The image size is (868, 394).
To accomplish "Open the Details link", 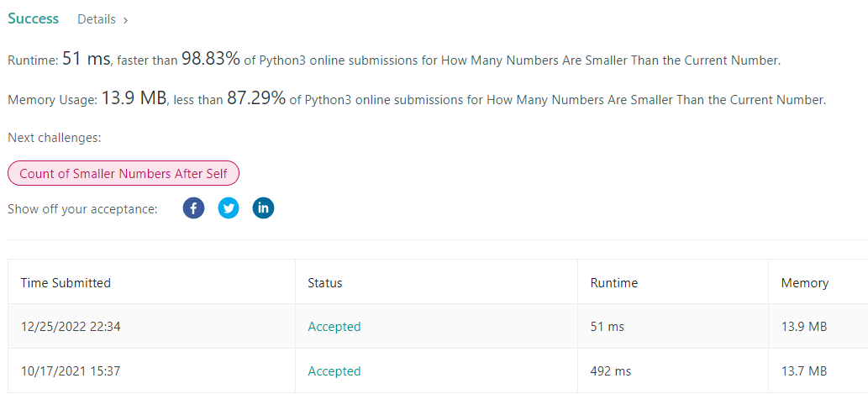I will 97,19.
